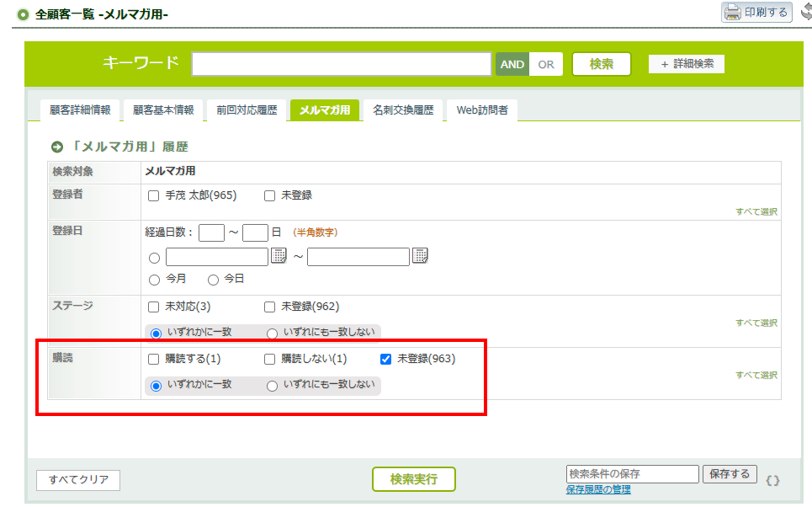Focus the キーワード search input field

[342, 64]
